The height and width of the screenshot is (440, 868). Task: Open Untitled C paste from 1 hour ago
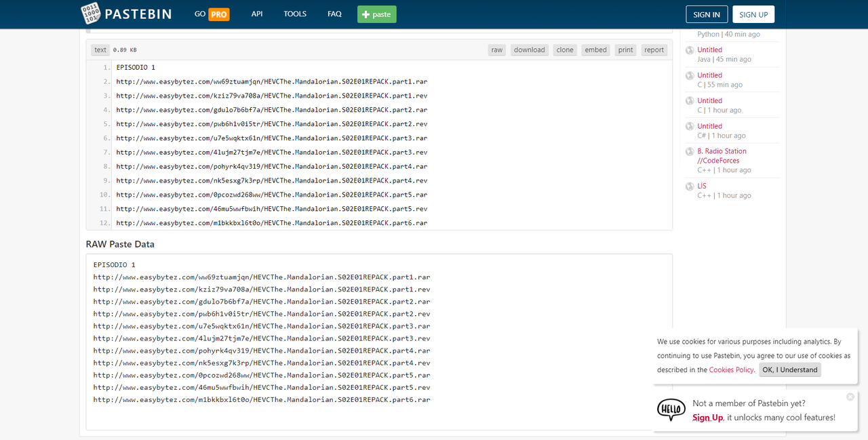709,100
